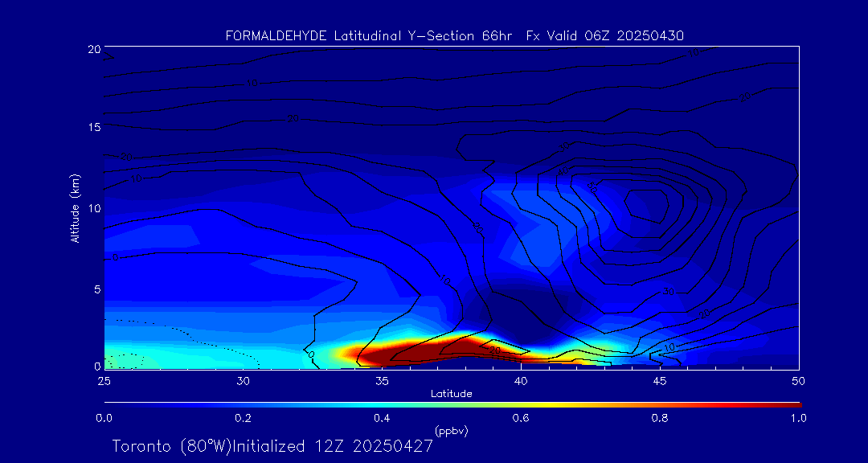Click the FORMALDEHYDE Latitudinal Y-Section plot title
This screenshot has height=463, width=868.
pos(455,36)
